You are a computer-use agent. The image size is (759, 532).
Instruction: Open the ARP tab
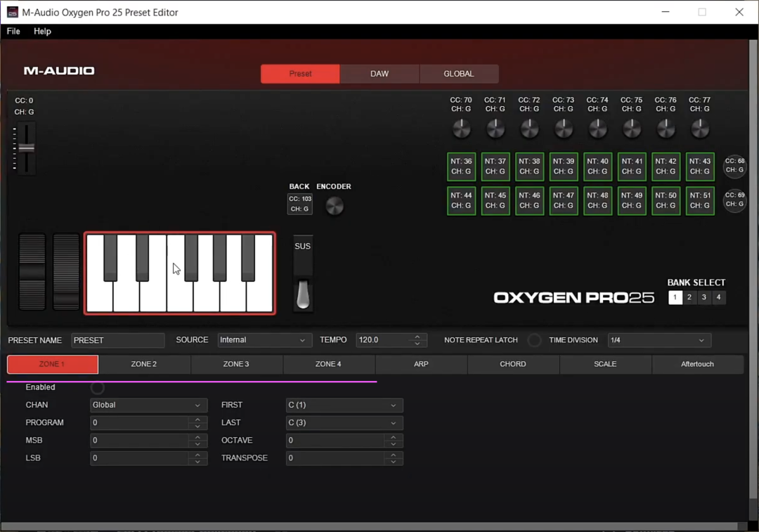tap(421, 364)
